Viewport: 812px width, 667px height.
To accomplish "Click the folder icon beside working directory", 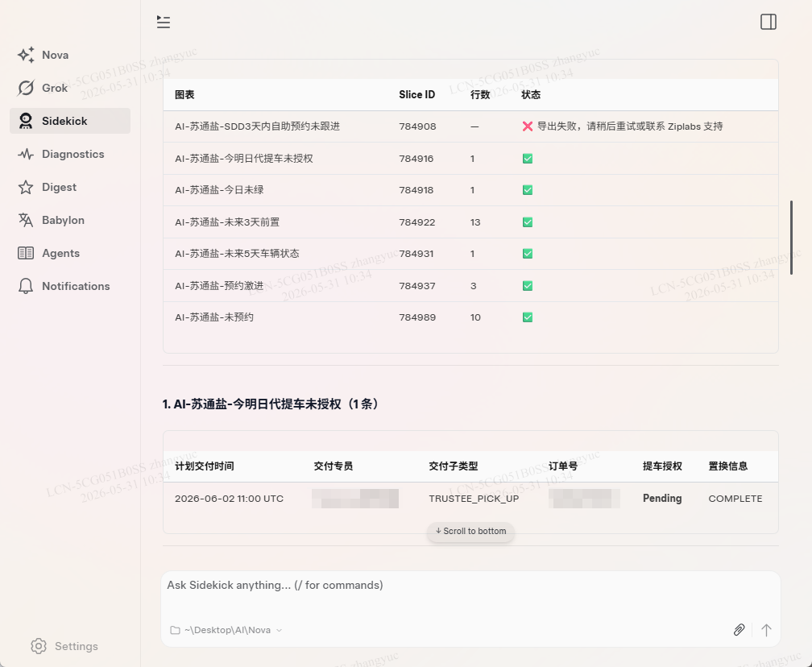I will coord(175,630).
